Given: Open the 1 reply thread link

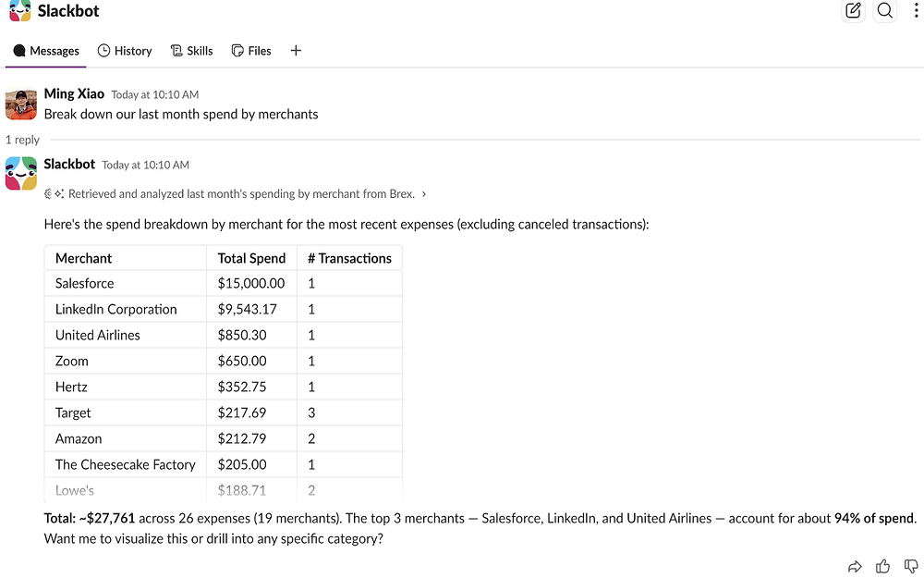Looking at the screenshot, I should pos(22,140).
